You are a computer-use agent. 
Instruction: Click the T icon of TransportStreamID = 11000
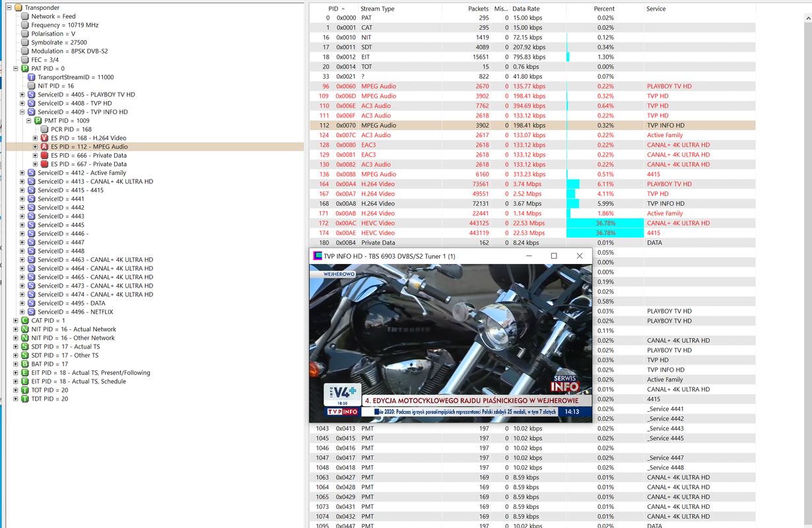[31, 77]
